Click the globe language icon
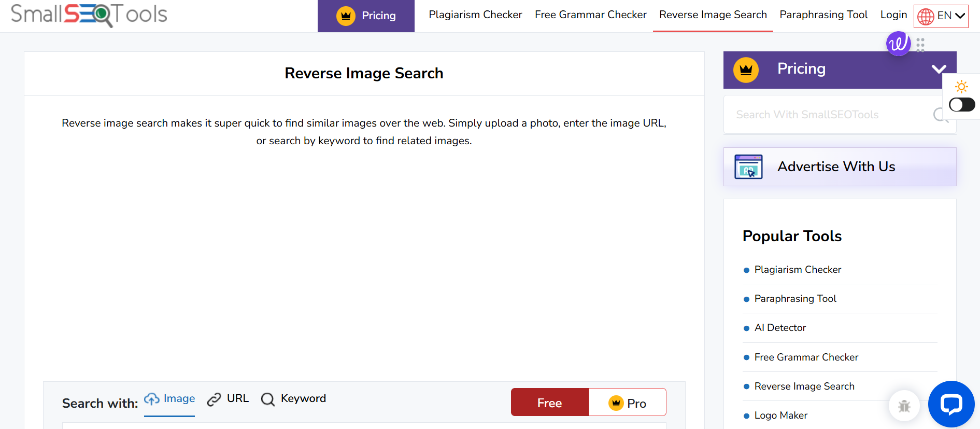The height and width of the screenshot is (429, 980). click(x=926, y=17)
